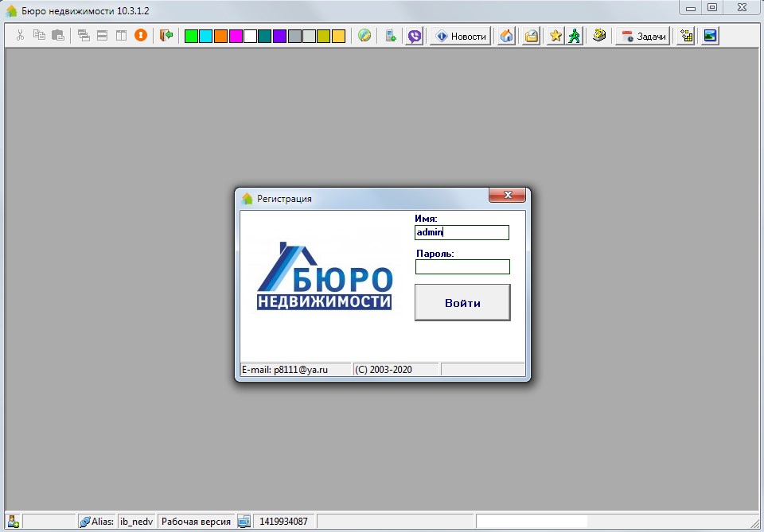This screenshot has width=764, height=532.
Task: Select the bright green color swatch
Action: point(192,36)
